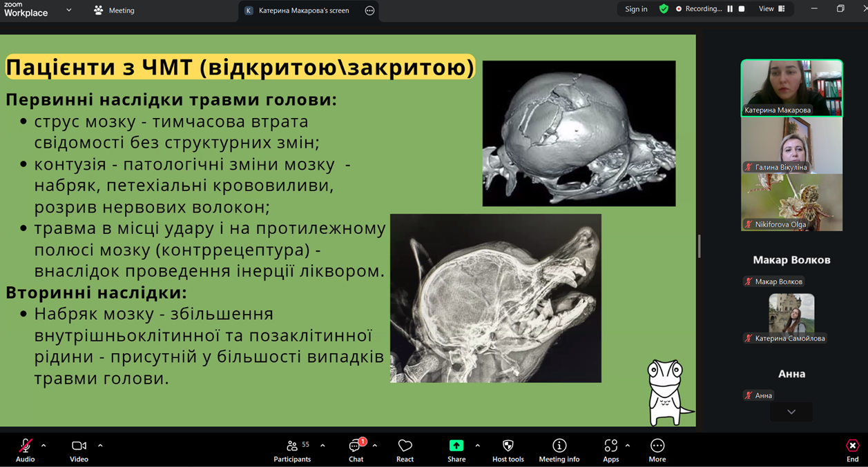868x467 pixels.
Task: Pause the recording
Action: click(730, 9)
